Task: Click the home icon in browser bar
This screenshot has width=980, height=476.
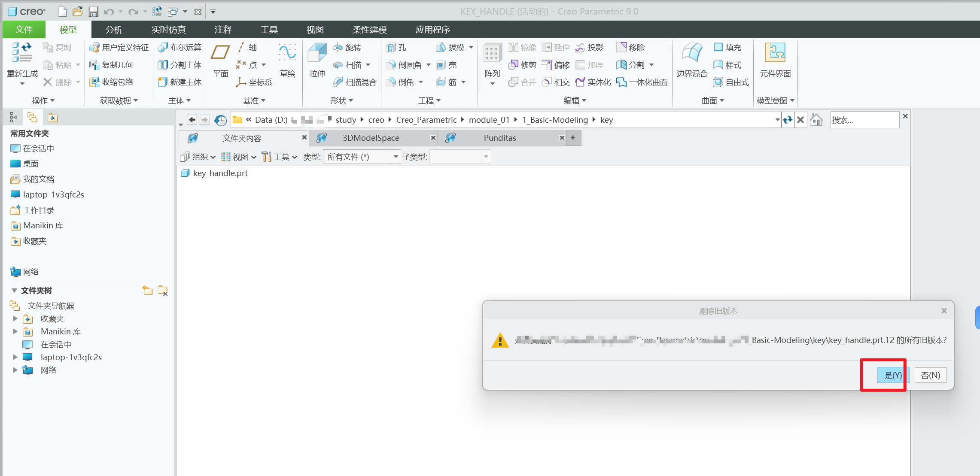Action: pos(816,120)
